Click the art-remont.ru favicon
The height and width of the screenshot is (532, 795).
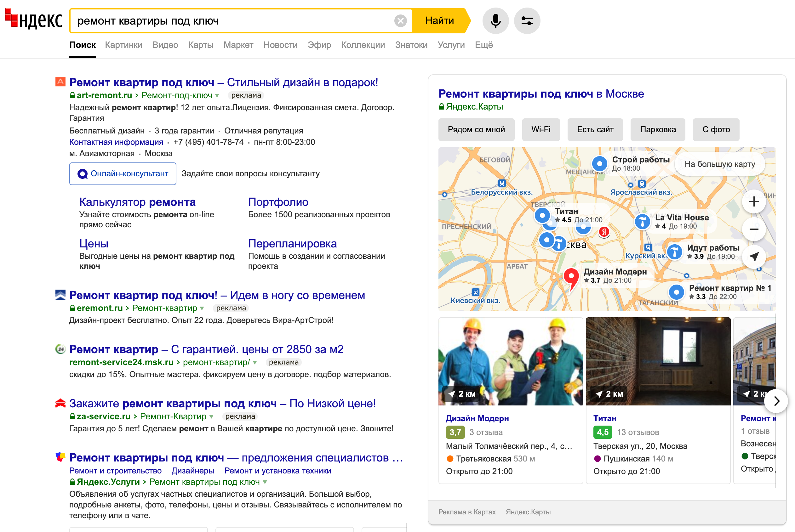60,82
